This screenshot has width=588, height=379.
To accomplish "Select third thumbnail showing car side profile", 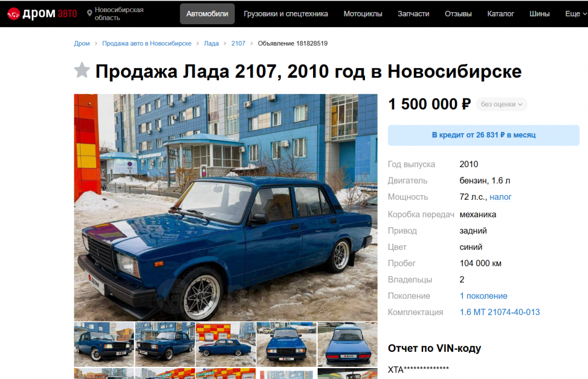I will (x=226, y=344).
